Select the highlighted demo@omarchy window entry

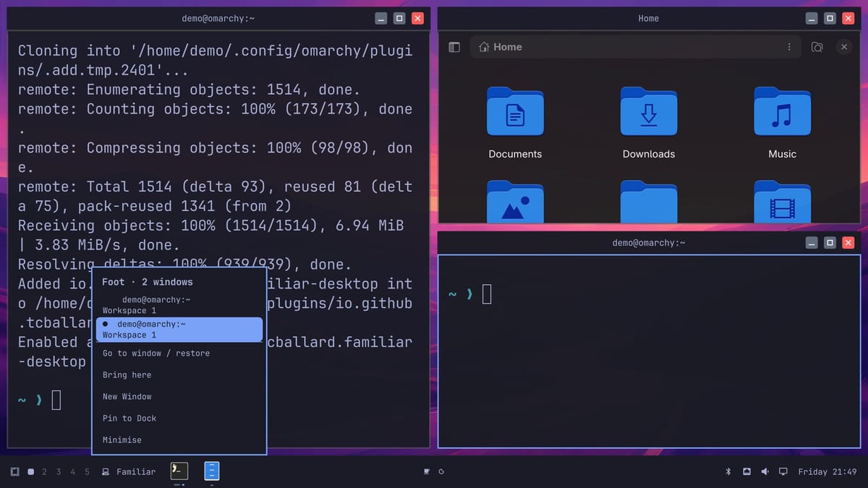pyautogui.click(x=179, y=330)
